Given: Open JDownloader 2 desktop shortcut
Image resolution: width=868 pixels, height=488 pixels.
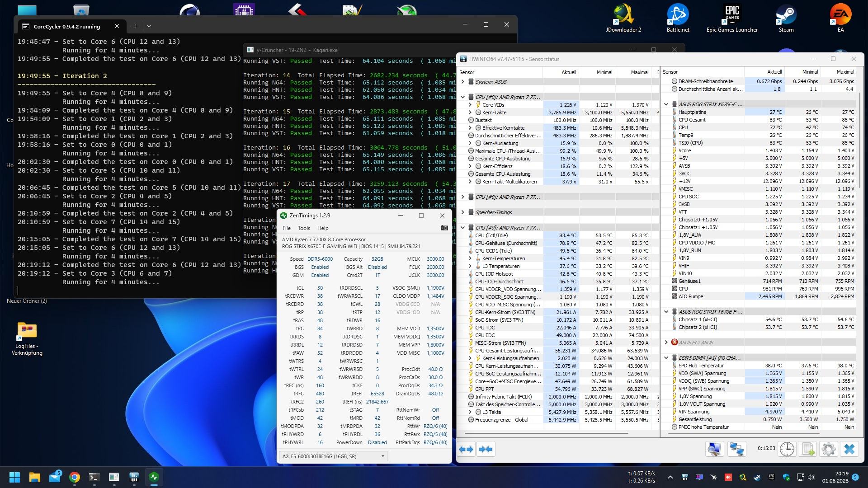Looking at the screenshot, I should pos(623,18).
